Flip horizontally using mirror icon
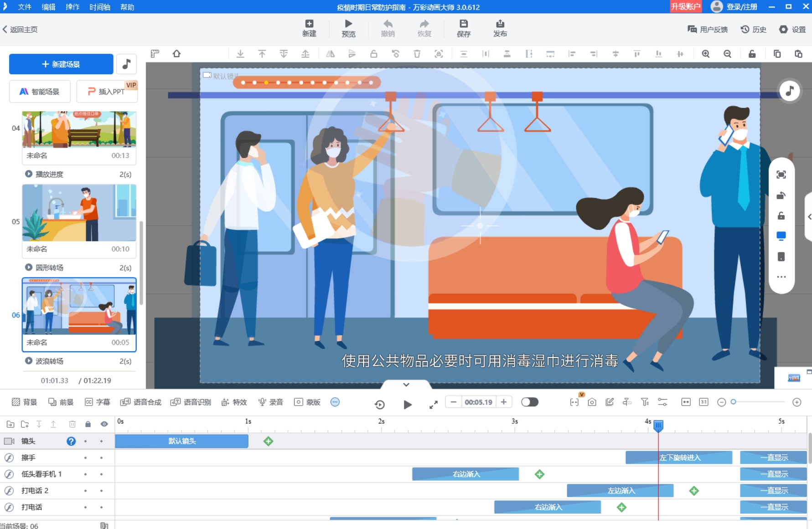This screenshot has height=529, width=812. pyautogui.click(x=330, y=54)
